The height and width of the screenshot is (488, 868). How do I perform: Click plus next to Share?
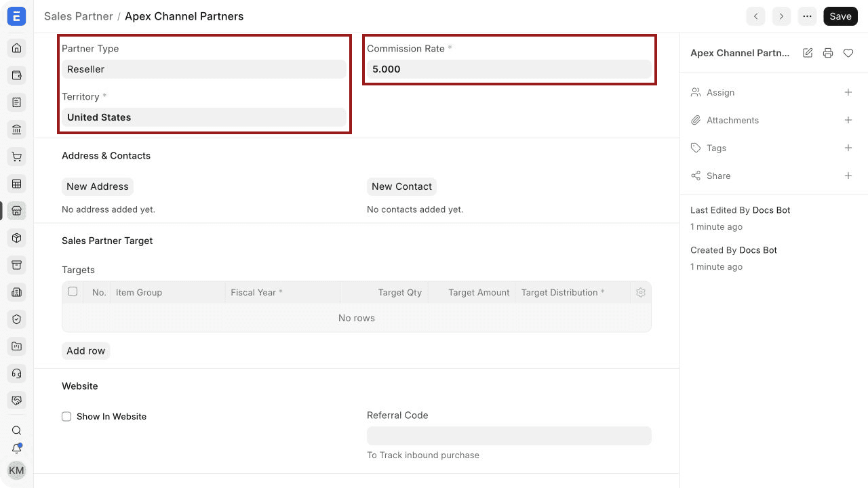[x=848, y=176]
